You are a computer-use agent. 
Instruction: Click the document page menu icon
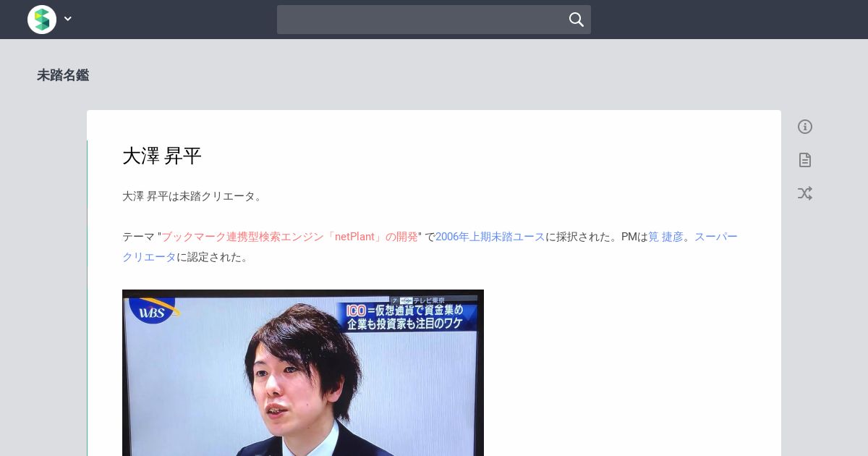pos(805,160)
